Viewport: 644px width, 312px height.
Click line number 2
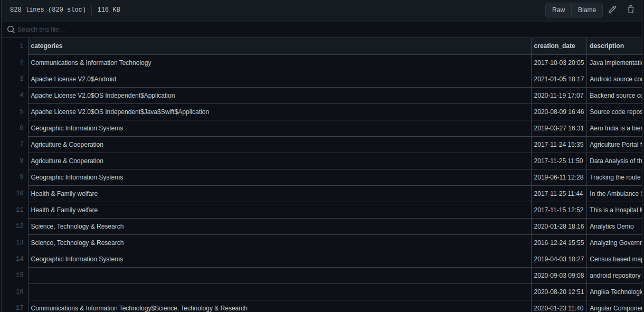(x=21, y=62)
